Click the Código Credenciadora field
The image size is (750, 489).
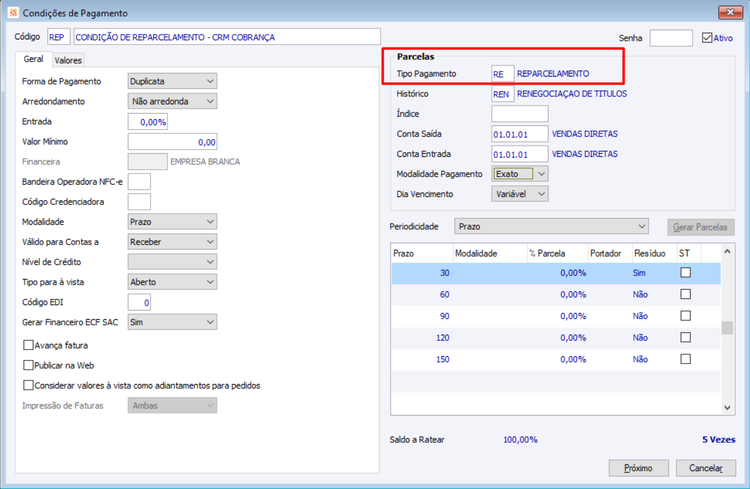139,202
